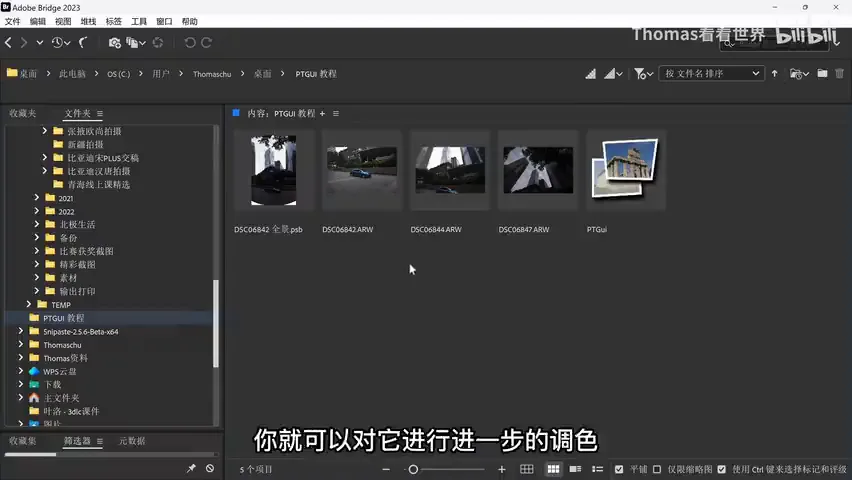Toggle the 仅限缩略图 checkbox
This screenshot has width=852, height=480.
[x=657, y=469]
